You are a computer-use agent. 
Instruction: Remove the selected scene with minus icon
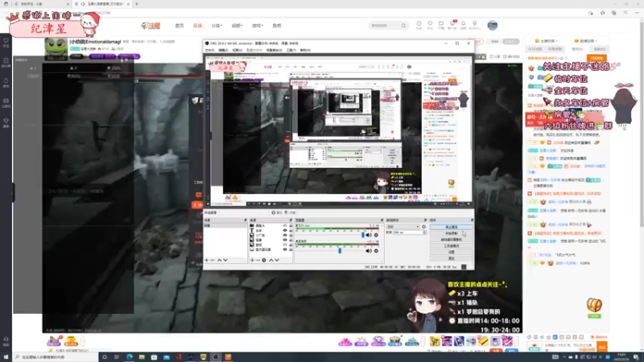click(213, 260)
